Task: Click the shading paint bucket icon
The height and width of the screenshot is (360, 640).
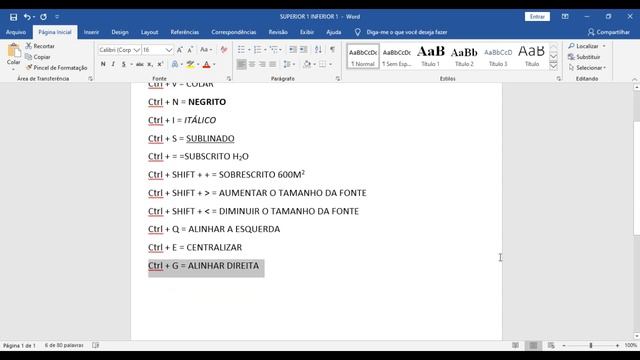Action: pos(307,64)
